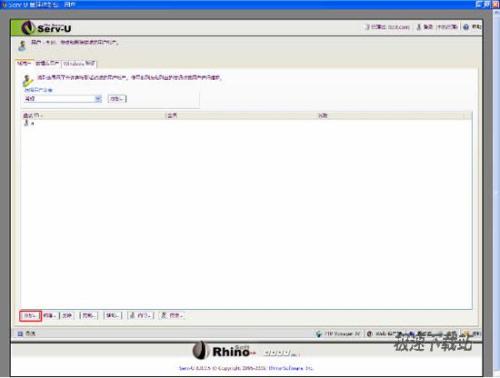Click the Serv-U logo icon
The width and height of the screenshot is (500, 378).
[x=28, y=28]
